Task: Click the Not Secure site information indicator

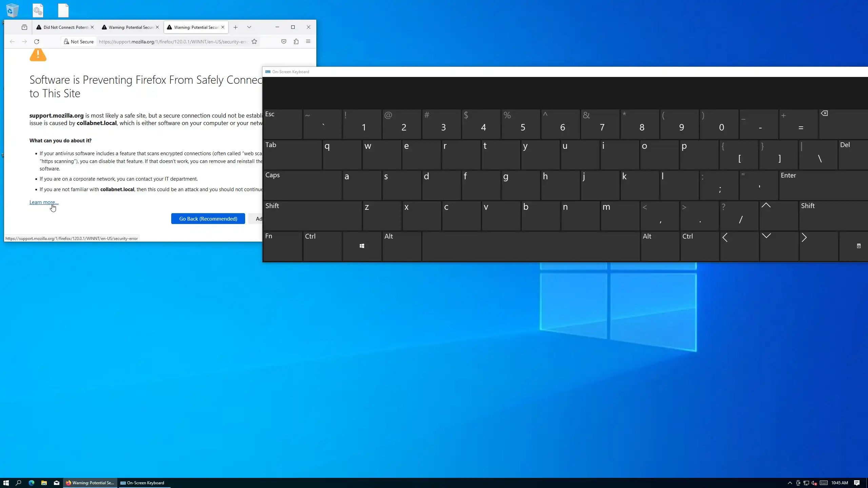Action: click(x=79, y=42)
